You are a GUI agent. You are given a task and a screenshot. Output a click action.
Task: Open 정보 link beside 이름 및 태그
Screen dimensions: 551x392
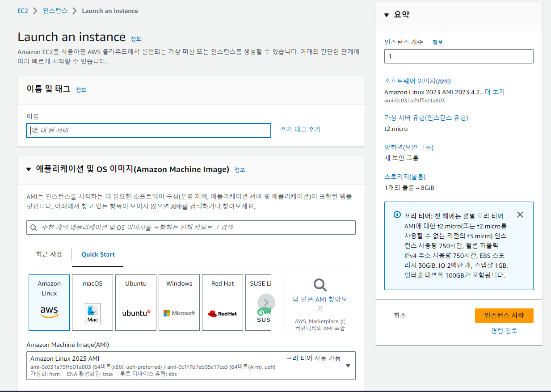click(x=81, y=89)
